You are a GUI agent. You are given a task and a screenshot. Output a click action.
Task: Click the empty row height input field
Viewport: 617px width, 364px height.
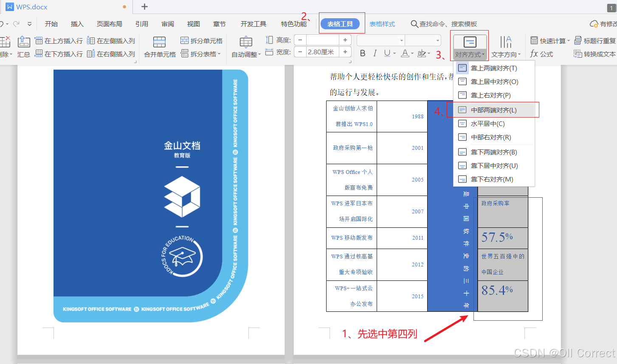click(x=322, y=40)
